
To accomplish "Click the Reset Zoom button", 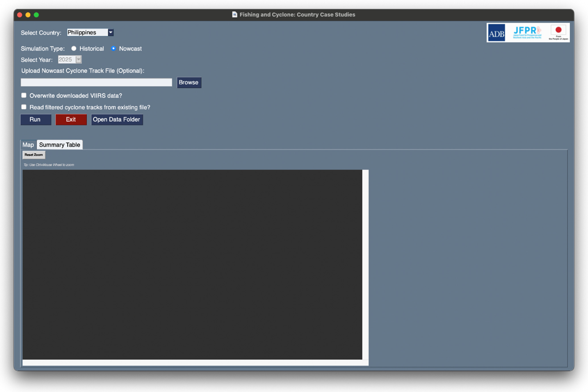I will (x=34, y=155).
